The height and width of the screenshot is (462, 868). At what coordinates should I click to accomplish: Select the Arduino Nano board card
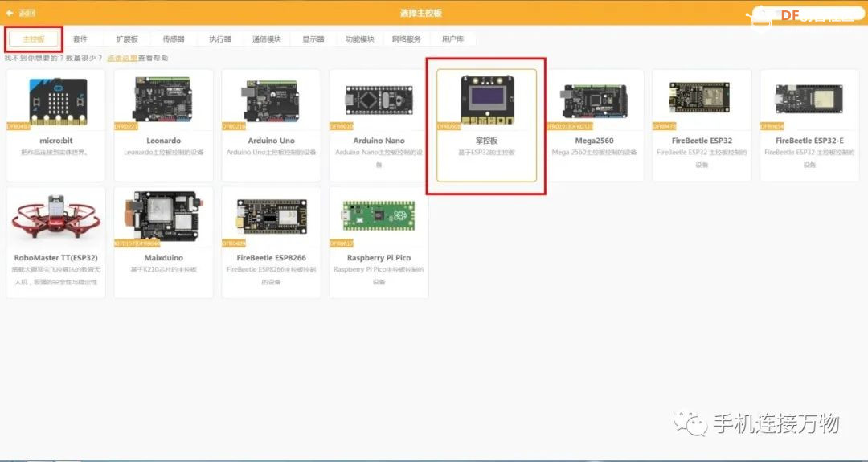tap(379, 125)
